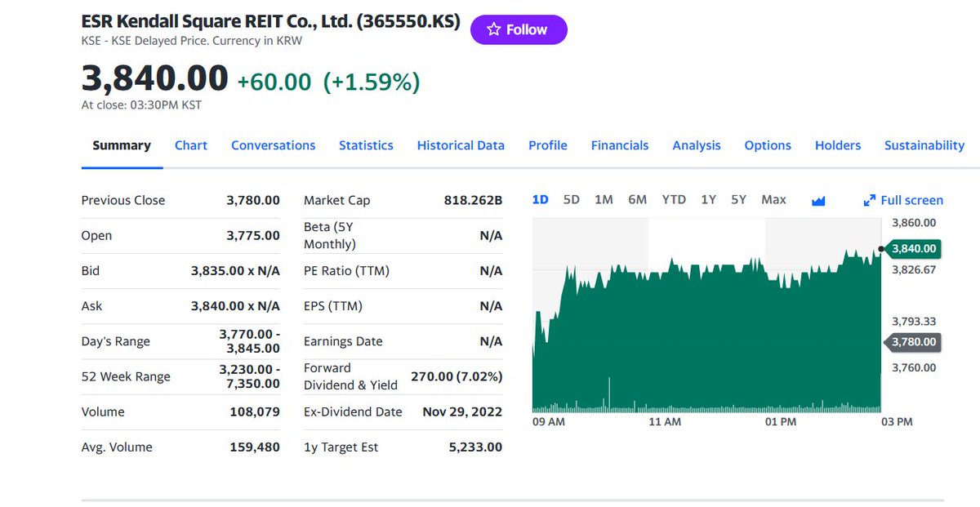This screenshot has width=980, height=507.
Task: Click the 52 Week Range label
Action: [126, 376]
